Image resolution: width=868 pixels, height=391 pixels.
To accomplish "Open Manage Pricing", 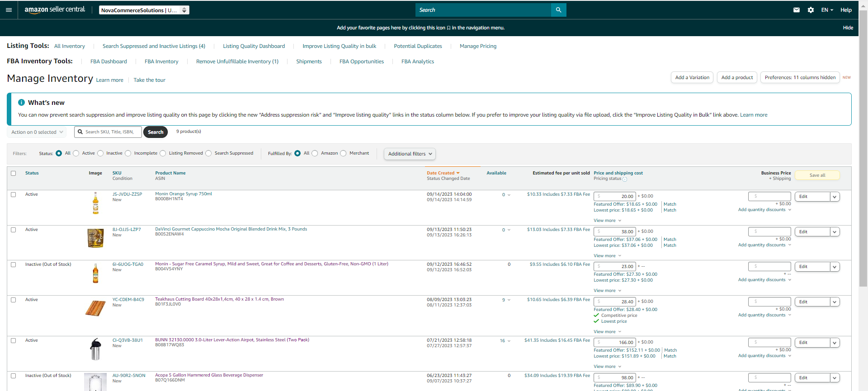I will [x=478, y=46].
